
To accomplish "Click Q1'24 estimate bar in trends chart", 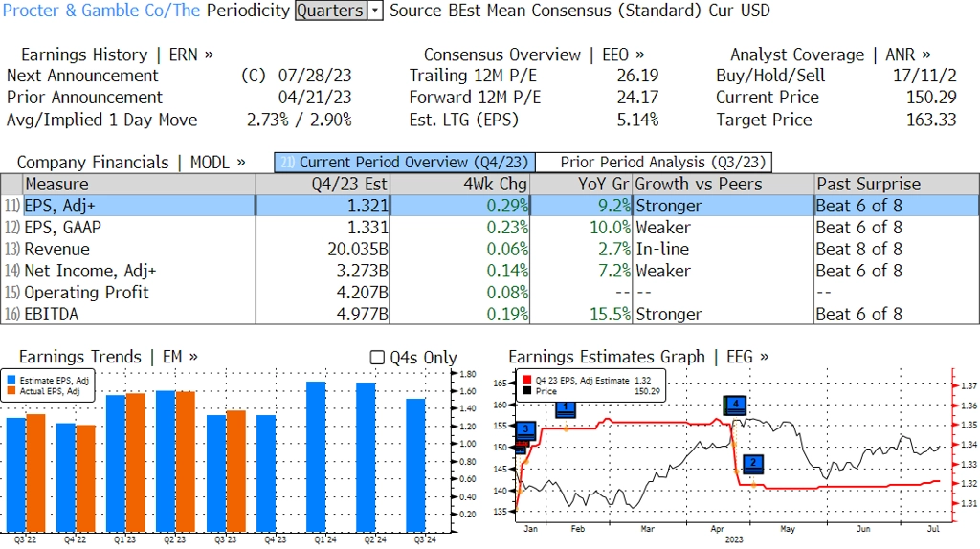I will [x=316, y=456].
